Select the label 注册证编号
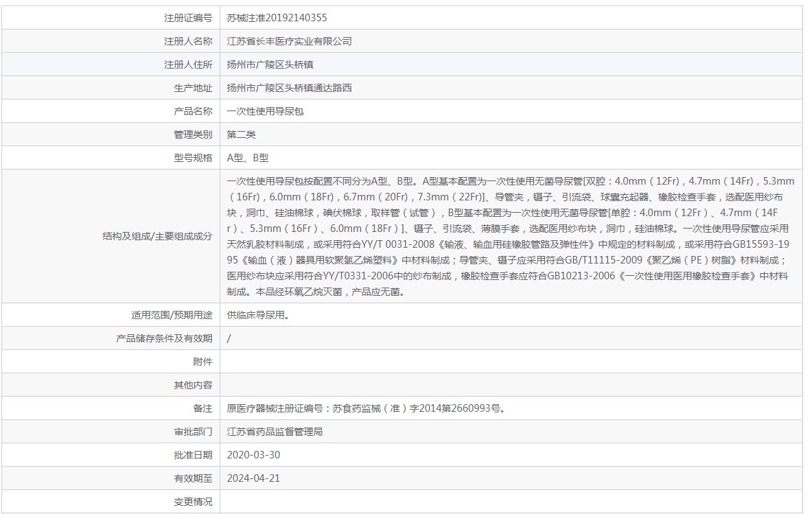The image size is (812, 514). pos(188,18)
